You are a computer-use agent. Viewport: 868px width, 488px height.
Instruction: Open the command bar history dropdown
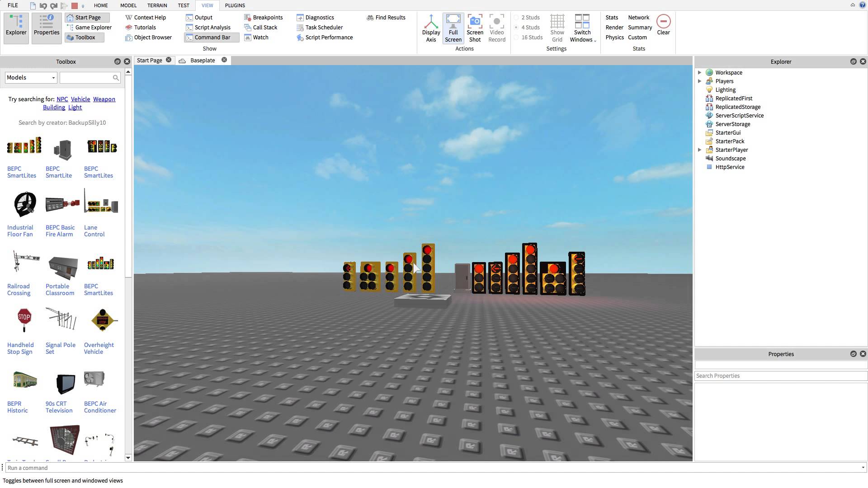click(x=863, y=468)
